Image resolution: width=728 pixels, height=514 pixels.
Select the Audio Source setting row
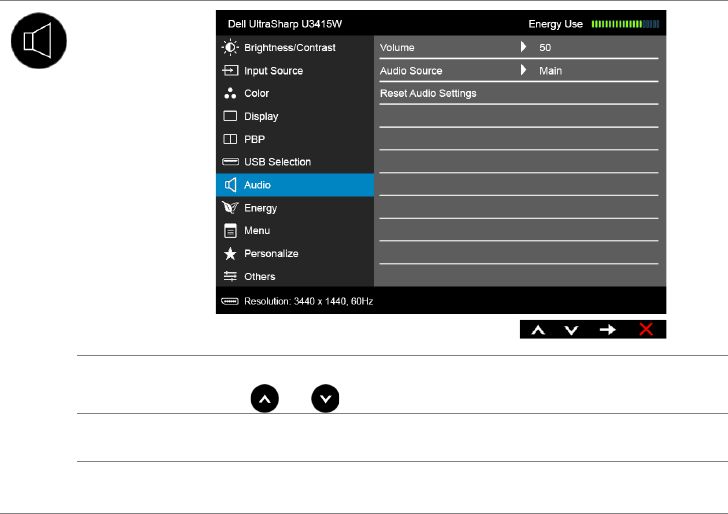click(519, 71)
